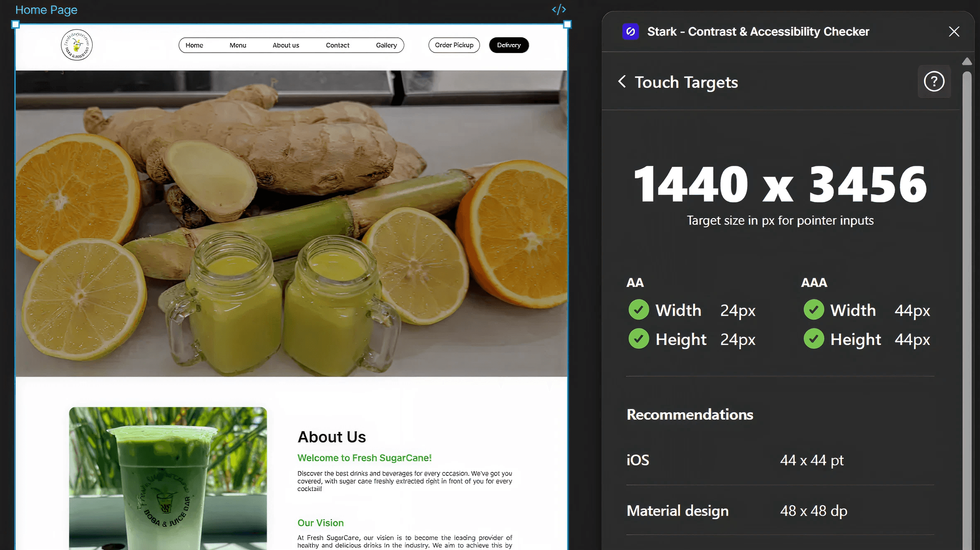Image resolution: width=980 pixels, height=550 pixels.
Task: Click the AAA Height green checkmark
Action: [814, 339]
